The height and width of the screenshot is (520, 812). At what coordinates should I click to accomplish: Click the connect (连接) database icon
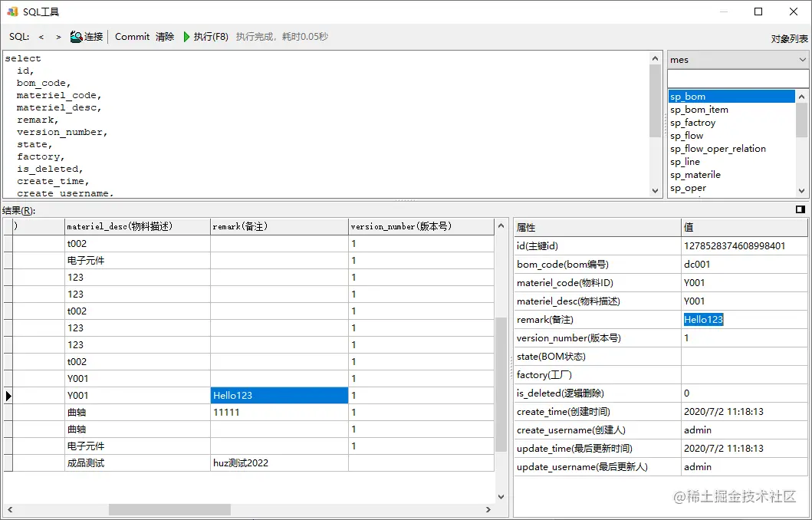(77, 37)
